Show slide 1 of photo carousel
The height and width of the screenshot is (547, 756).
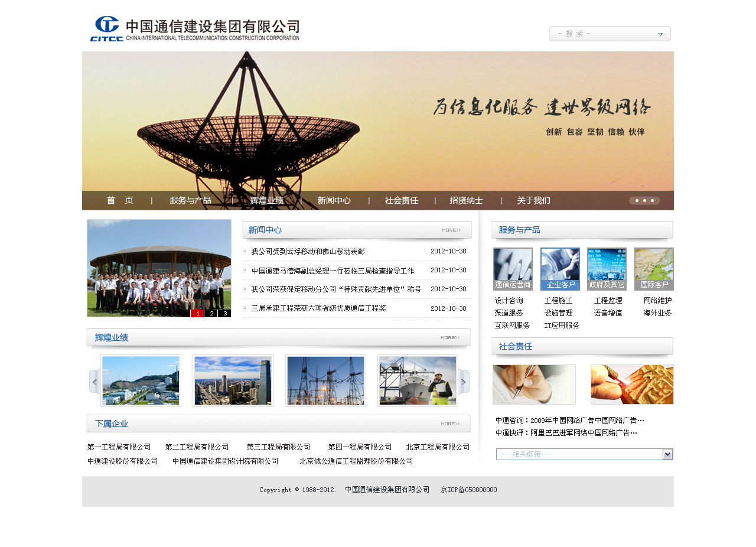click(x=197, y=313)
